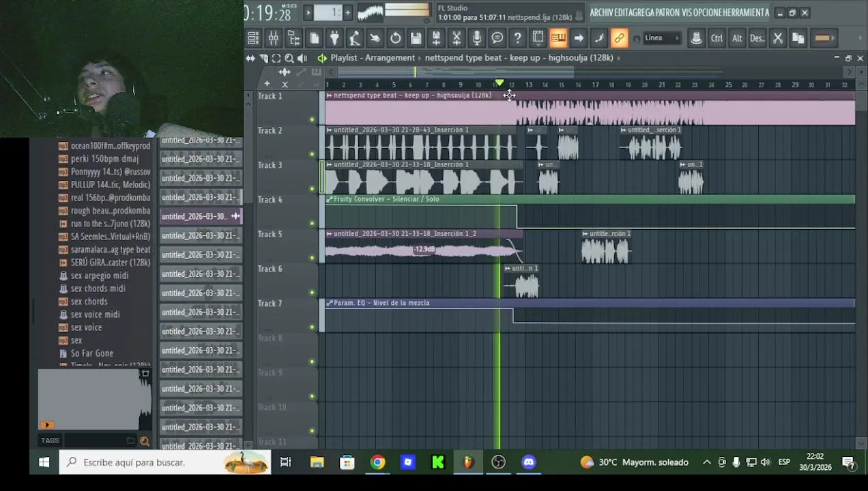Open Google Chrome from the taskbar

click(377, 462)
